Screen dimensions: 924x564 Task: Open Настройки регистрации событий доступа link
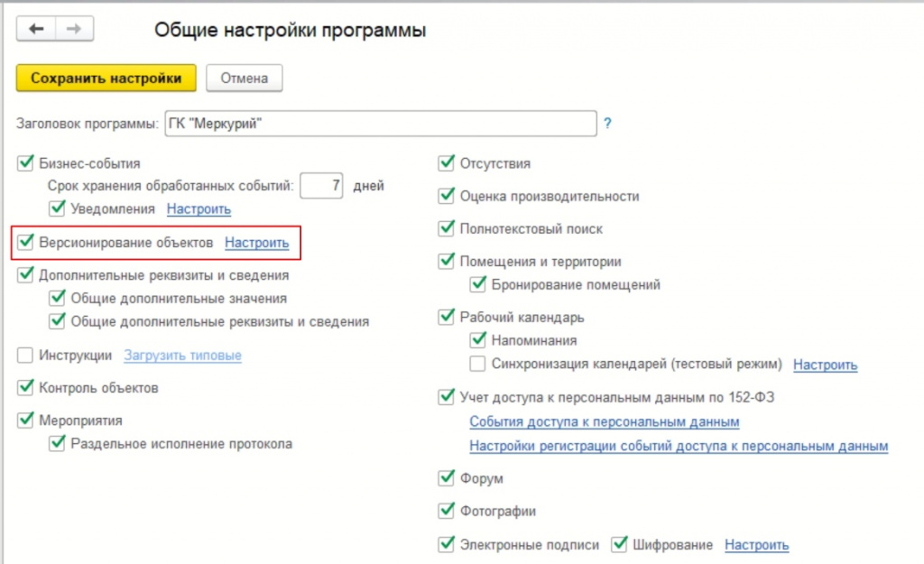pyautogui.click(x=679, y=446)
